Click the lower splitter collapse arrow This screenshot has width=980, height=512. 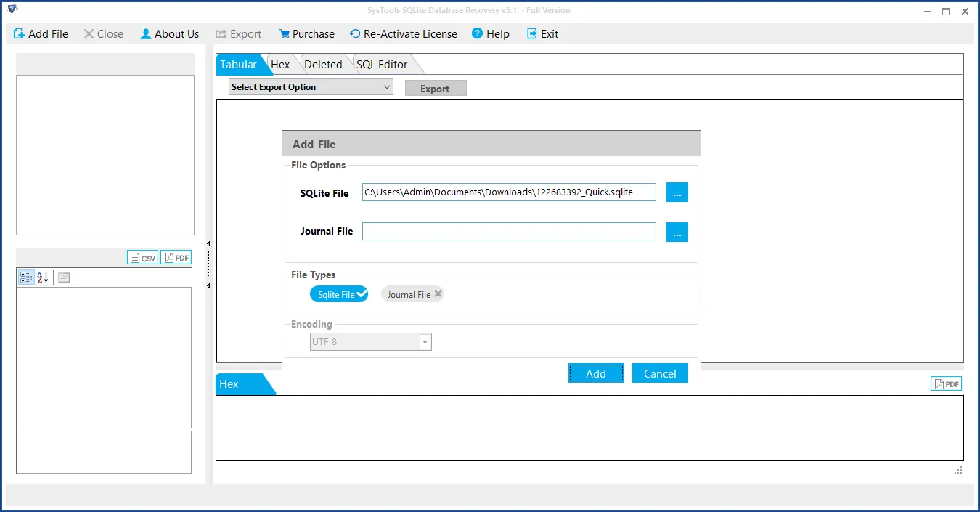209,286
